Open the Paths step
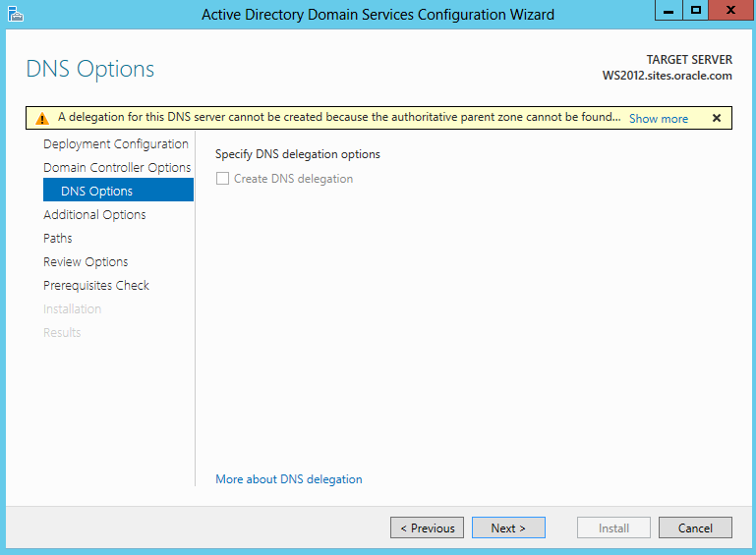Image resolution: width=756 pixels, height=555 pixels. click(x=57, y=239)
